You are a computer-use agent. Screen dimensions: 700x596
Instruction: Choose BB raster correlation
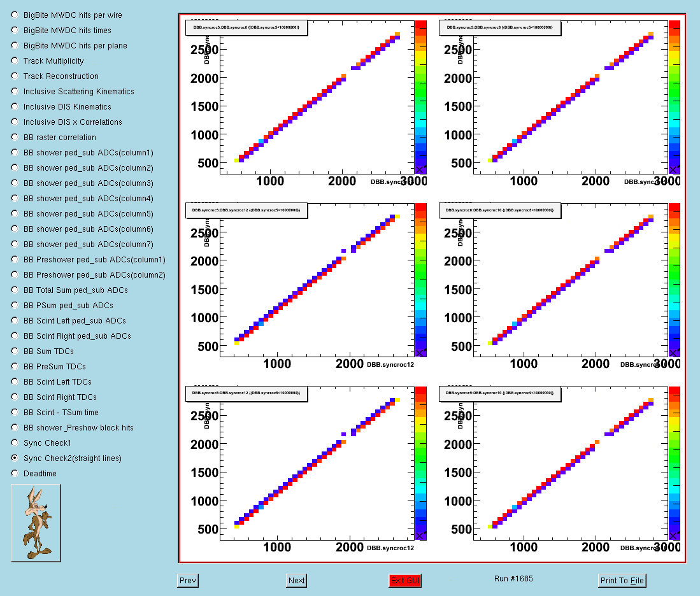tap(54, 137)
